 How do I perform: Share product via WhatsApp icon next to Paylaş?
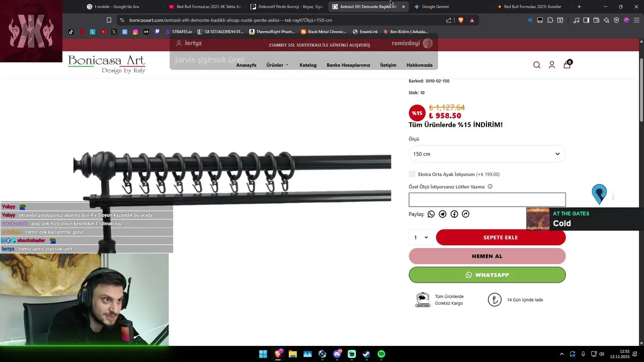click(431, 214)
